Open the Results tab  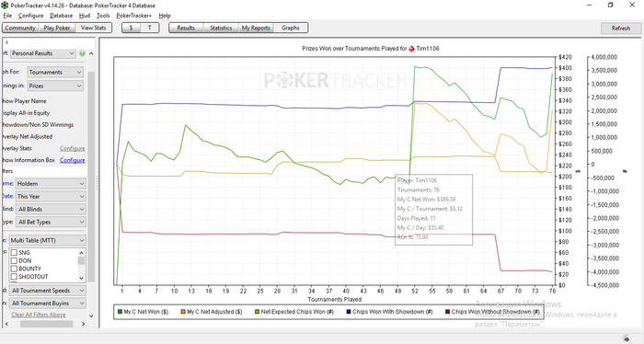[186, 28]
